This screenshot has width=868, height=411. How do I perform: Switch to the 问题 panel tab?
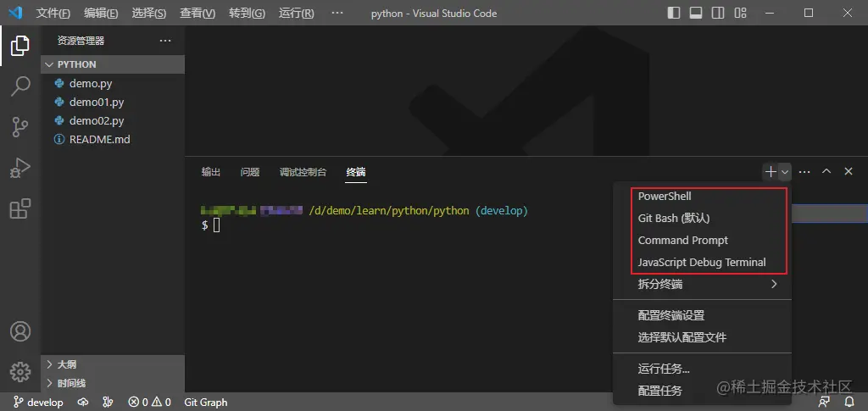pyautogui.click(x=250, y=172)
